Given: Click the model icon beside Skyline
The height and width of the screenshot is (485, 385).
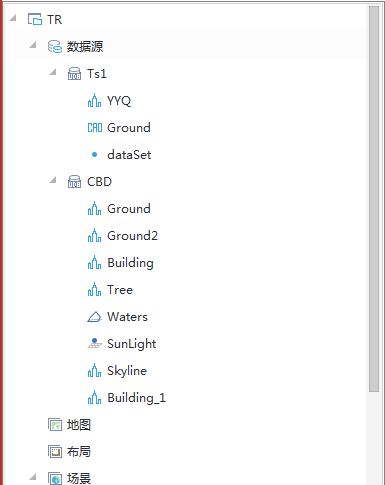Looking at the screenshot, I should click(x=94, y=371).
